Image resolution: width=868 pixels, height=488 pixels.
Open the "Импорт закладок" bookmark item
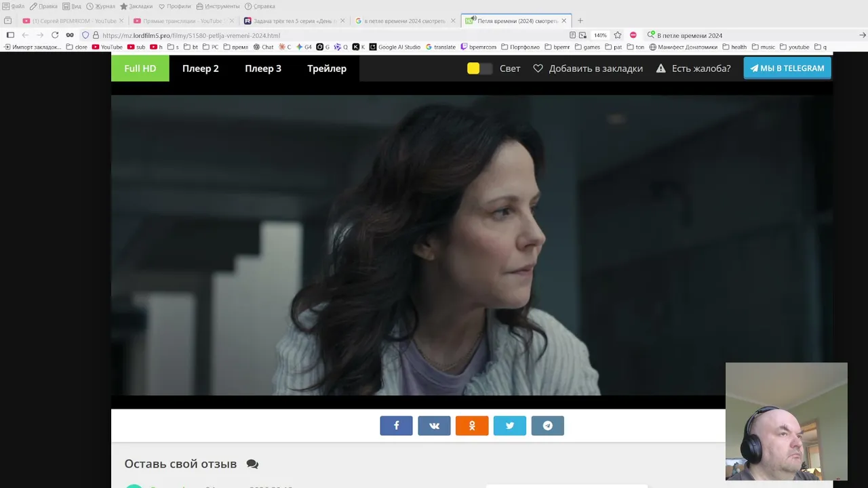click(32, 47)
